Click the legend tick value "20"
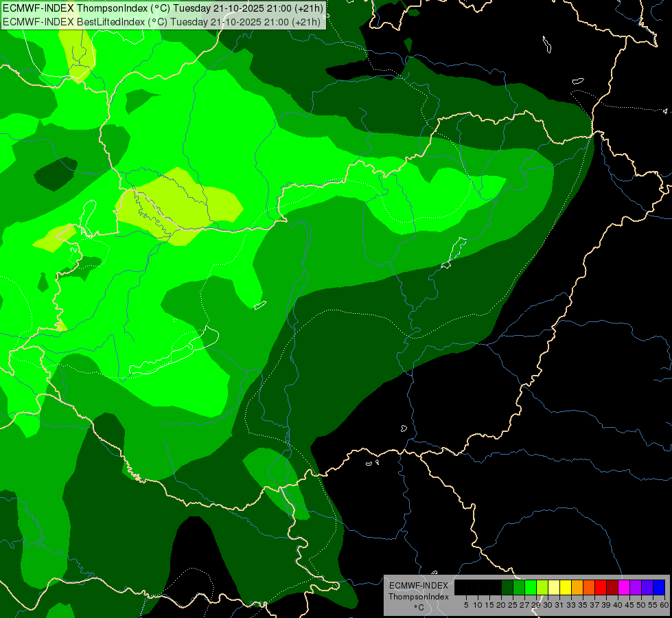672x618 pixels. coord(501,605)
